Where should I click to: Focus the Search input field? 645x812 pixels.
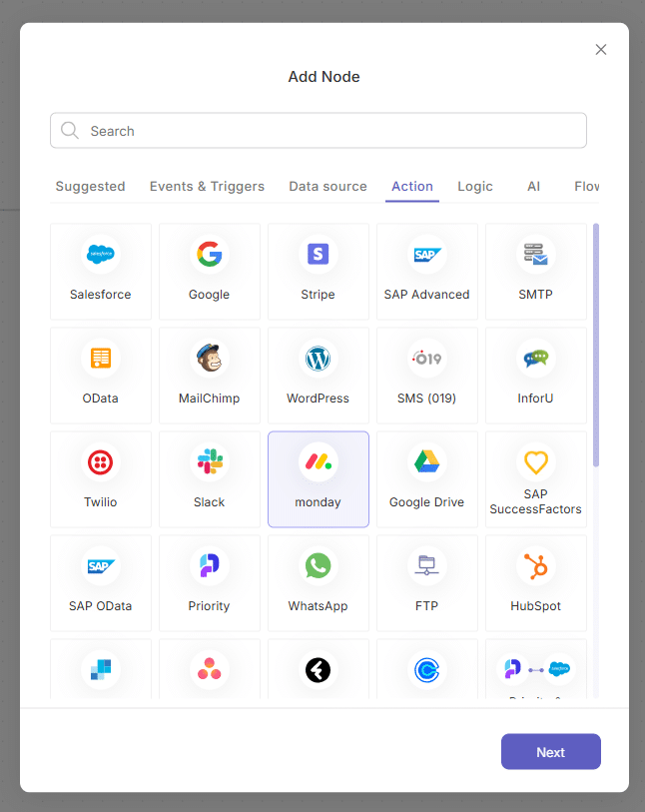(x=319, y=131)
